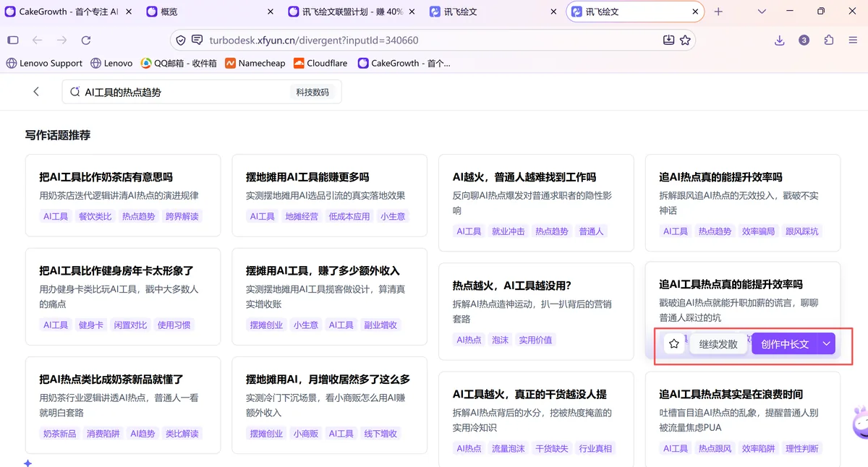
Task: Click the AI工具的热点趋势 search field
Action: (202, 92)
